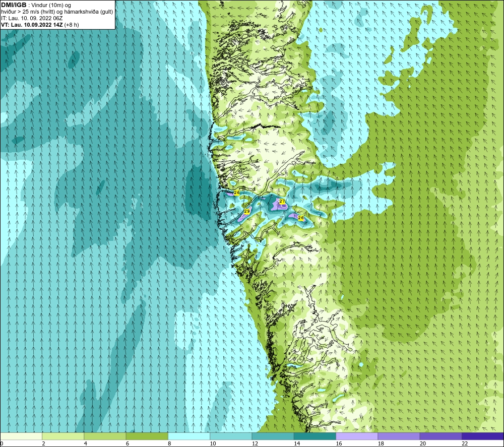Click the legend scale value 20

point(423,443)
